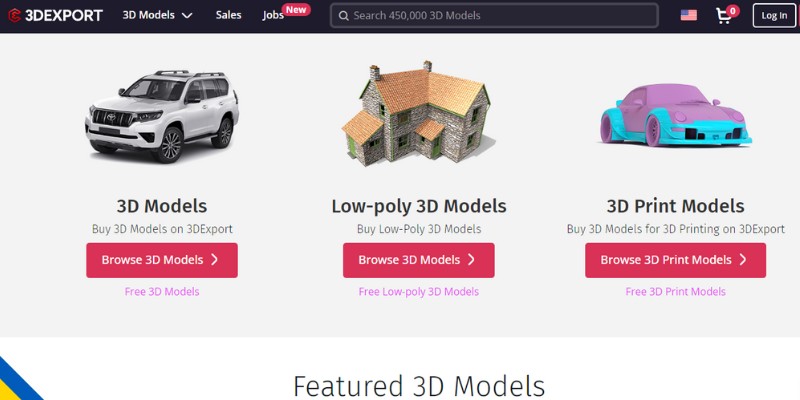800x400 pixels.
Task: Click the arrow on Browse 3D Print Models
Action: pyautogui.click(x=743, y=260)
